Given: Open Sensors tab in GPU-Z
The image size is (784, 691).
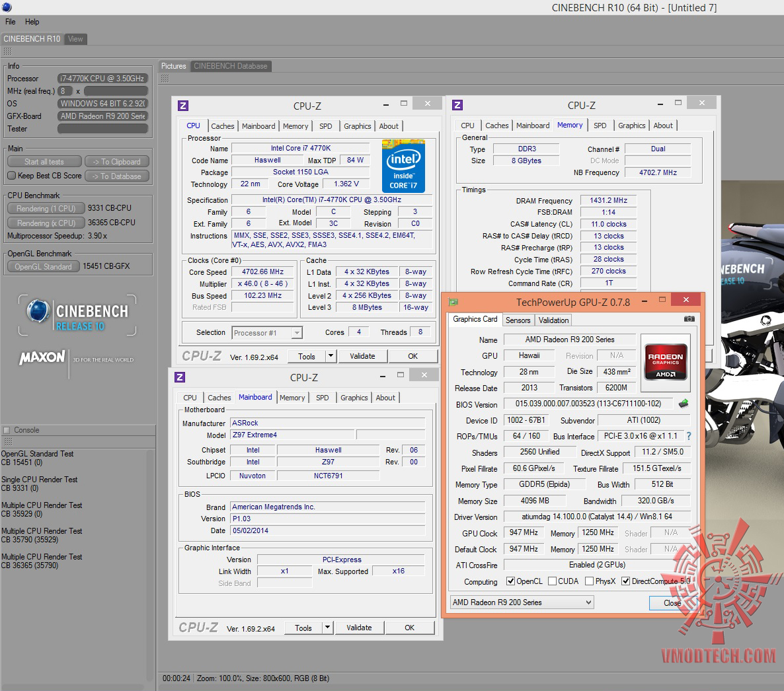Looking at the screenshot, I should [x=518, y=320].
